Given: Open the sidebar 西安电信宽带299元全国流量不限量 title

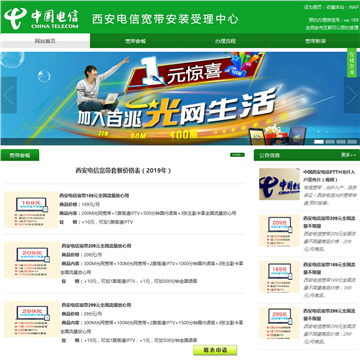Looking at the screenshot, I should [328, 314].
